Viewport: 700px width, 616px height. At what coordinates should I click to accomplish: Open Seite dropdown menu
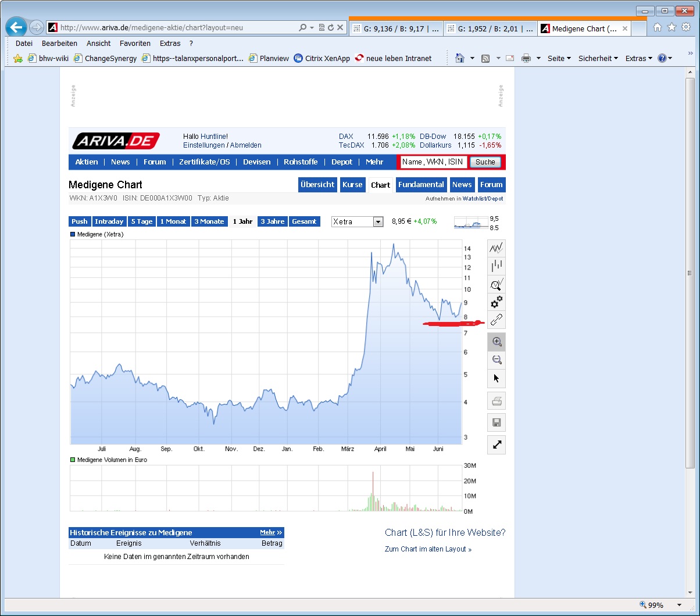click(x=559, y=58)
